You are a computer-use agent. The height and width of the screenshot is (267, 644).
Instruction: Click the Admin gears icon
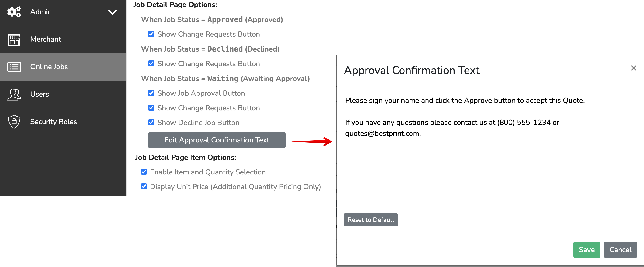(14, 12)
